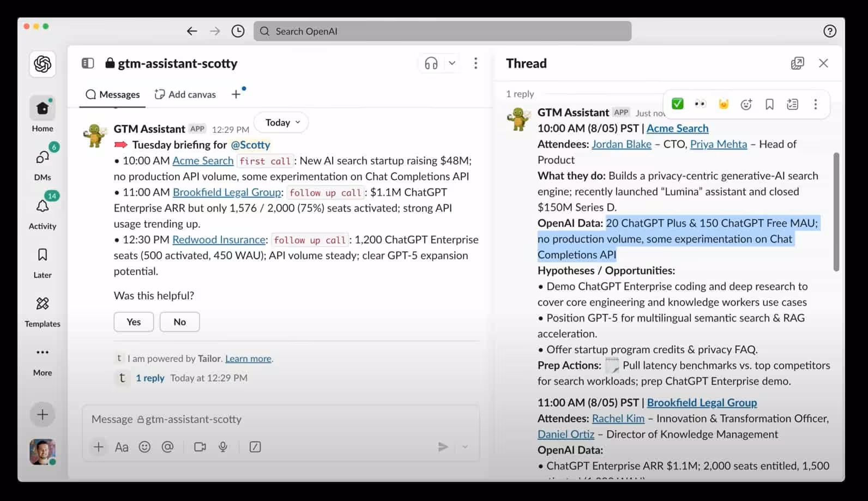The image size is (868, 501).
Task: Click the Thread panel scrollbar
Action: click(x=836, y=212)
